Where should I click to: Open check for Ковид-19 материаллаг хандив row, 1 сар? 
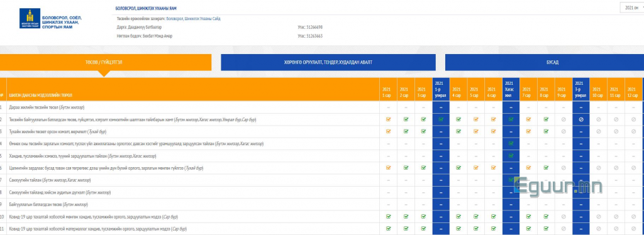pos(388,229)
